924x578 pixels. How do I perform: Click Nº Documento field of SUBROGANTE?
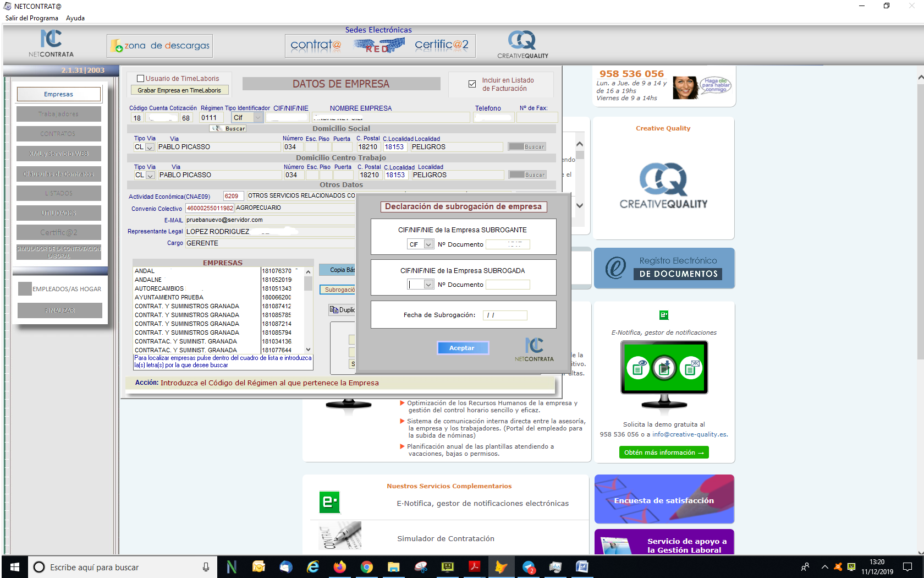[x=508, y=244]
